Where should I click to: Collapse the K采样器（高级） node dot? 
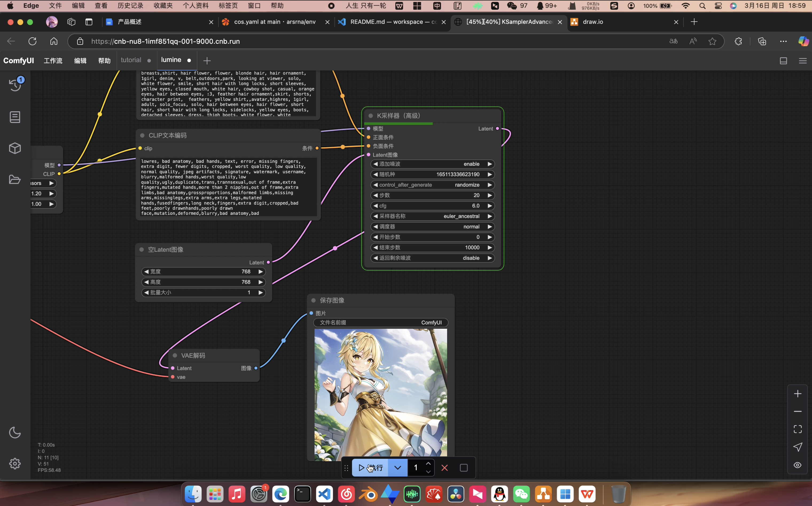371,116
